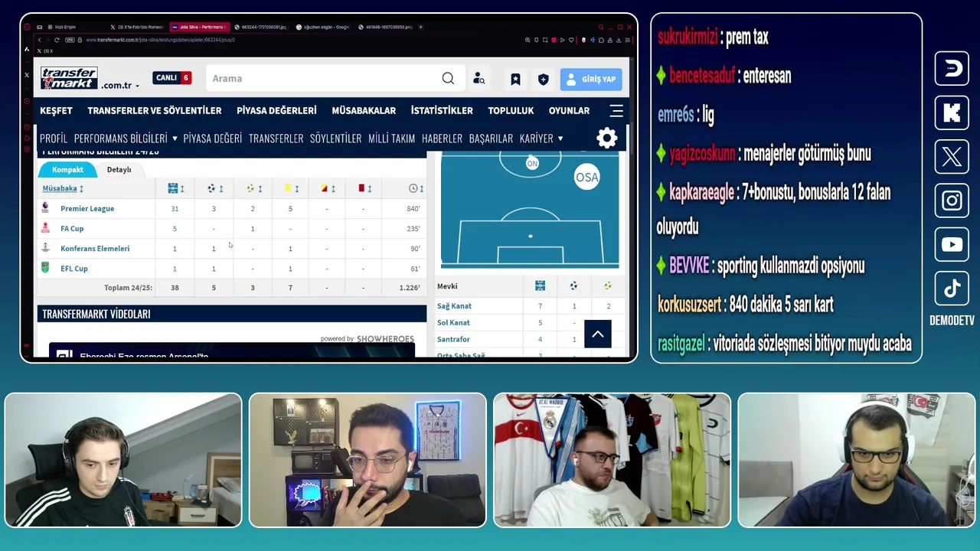The width and height of the screenshot is (980, 551).
Task: Click the X (Twitter) icon in right sidebar
Action: coord(952,157)
